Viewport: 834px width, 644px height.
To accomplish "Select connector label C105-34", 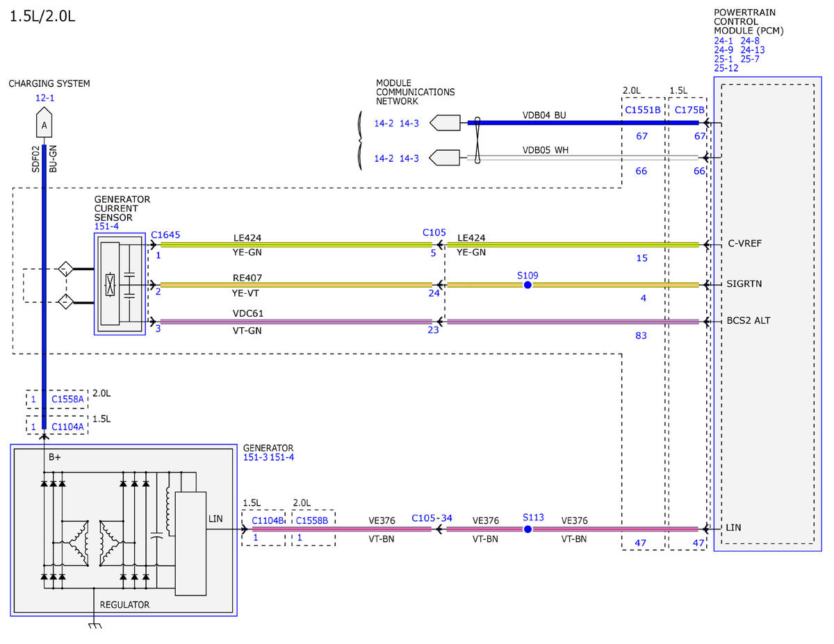I will point(432,518).
